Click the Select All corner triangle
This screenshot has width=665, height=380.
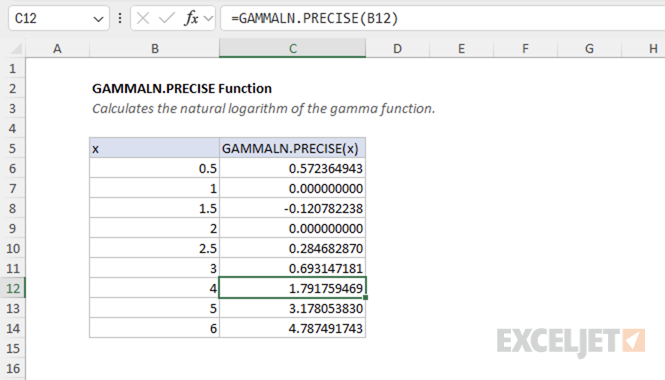[16, 49]
